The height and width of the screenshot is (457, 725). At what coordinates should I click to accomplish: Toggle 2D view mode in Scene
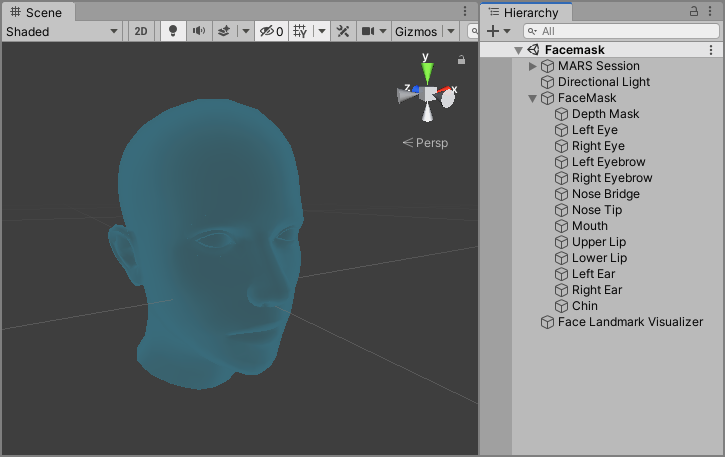[x=141, y=31]
